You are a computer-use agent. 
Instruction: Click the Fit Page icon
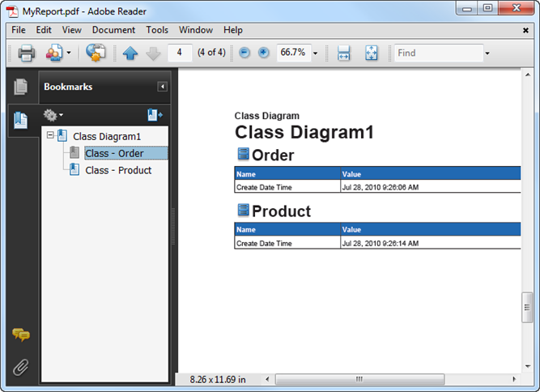pyautogui.click(x=372, y=53)
